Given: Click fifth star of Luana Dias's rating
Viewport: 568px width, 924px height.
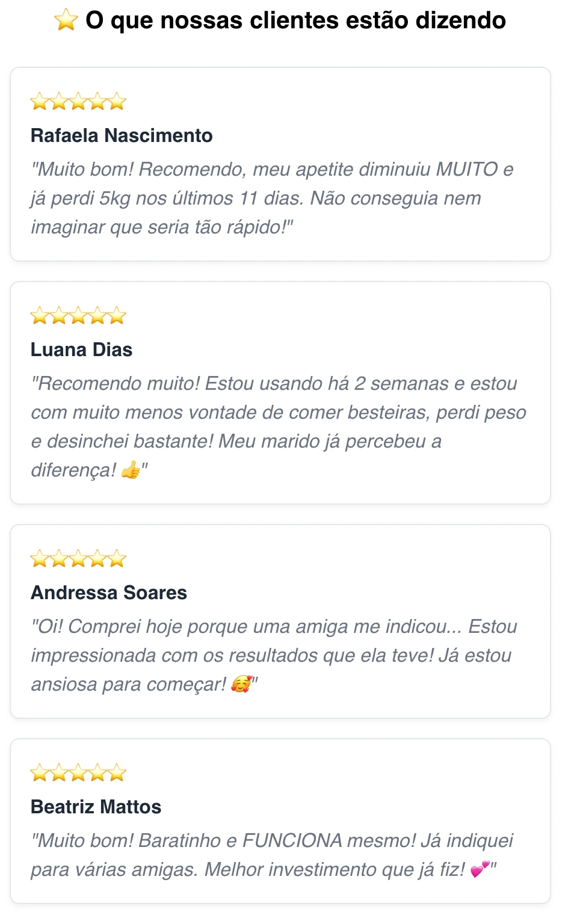Looking at the screenshot, I should point(117,316).
